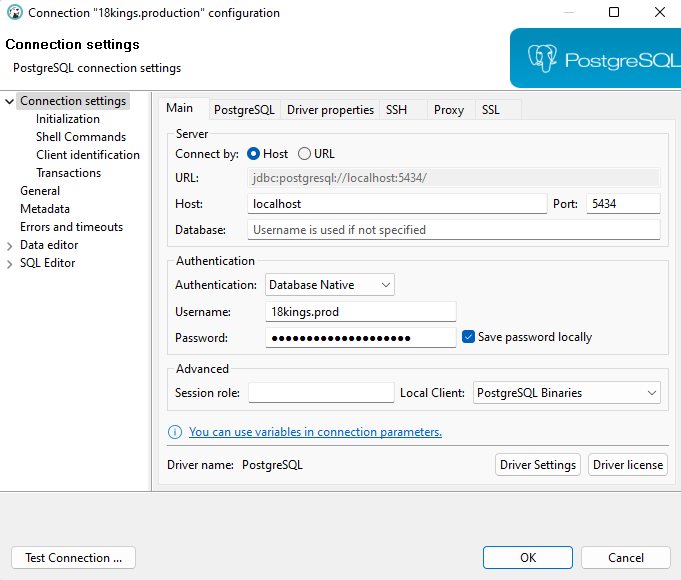Collapse the Connection settings tree node
681x580 pixels.
click(10, 101)
